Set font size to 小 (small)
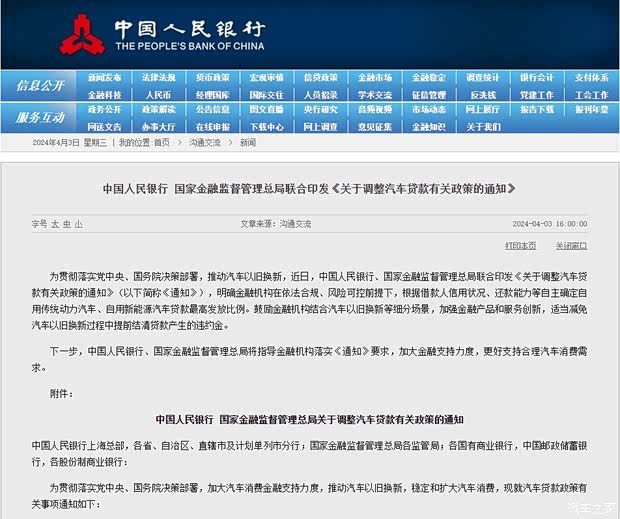This screenshot has width=620, height=519. [79, 223]
